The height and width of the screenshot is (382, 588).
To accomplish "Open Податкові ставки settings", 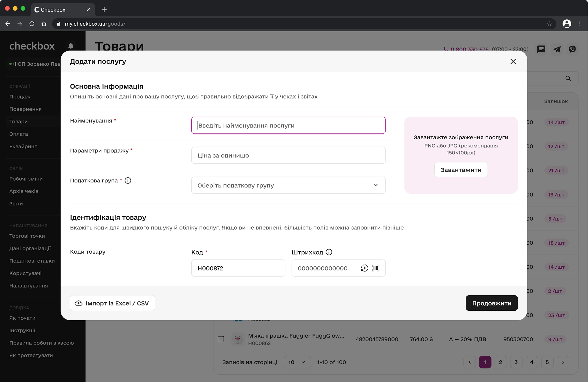I will pos(32,261).
